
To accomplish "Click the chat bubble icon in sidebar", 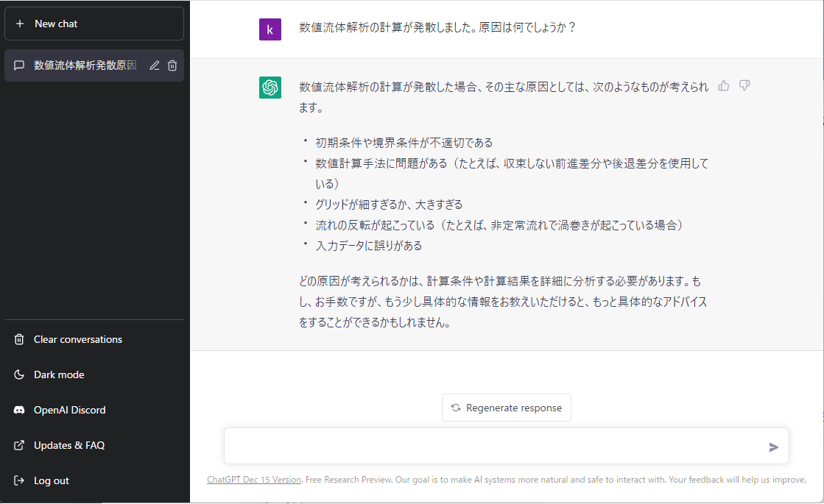I will (19, 65).
